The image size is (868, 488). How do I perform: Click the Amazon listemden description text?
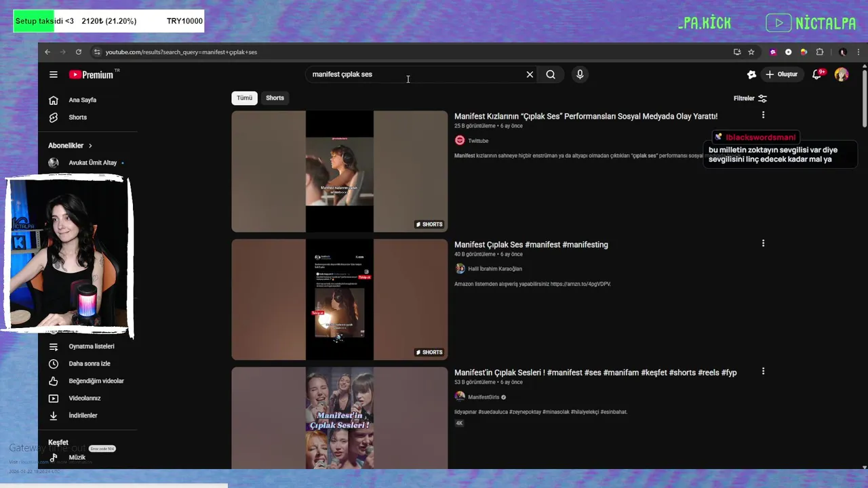pos(532,284)
